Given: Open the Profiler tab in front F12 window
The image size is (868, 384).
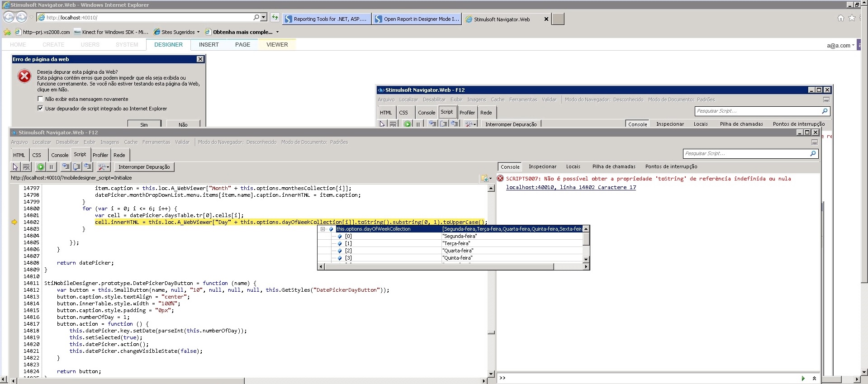Looking at the screenshot, I should click(x=100, y=155).
